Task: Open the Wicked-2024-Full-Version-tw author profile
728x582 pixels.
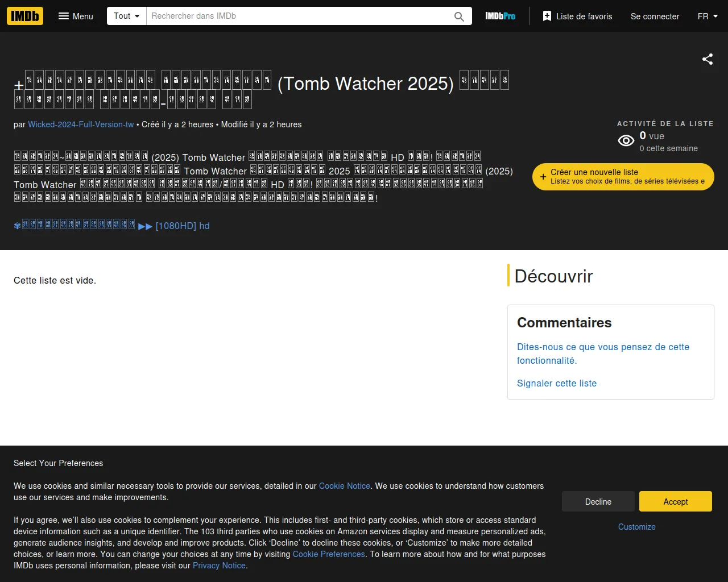Action: 81,124
